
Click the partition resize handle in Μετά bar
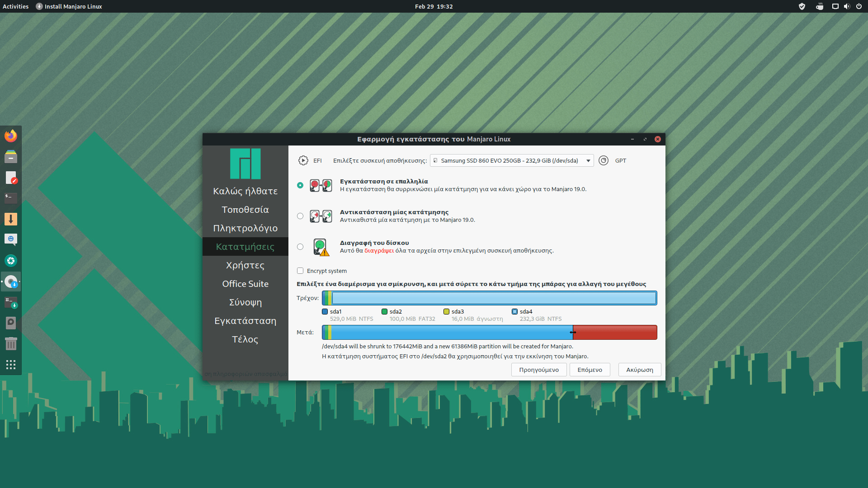point(573,332)
